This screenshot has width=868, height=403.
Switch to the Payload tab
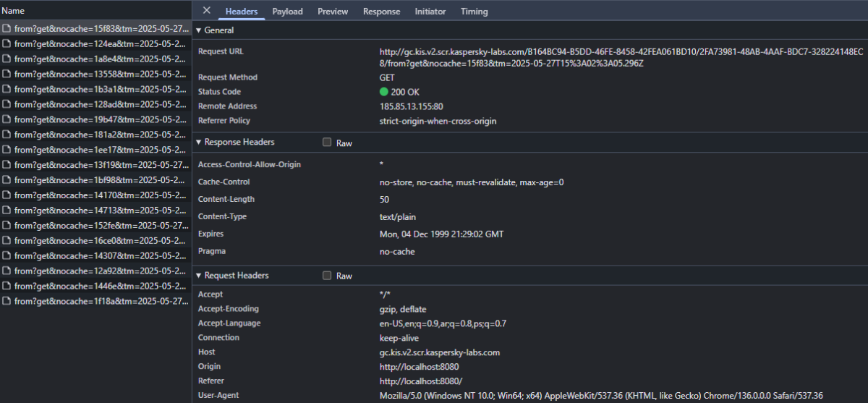(287, 12)
